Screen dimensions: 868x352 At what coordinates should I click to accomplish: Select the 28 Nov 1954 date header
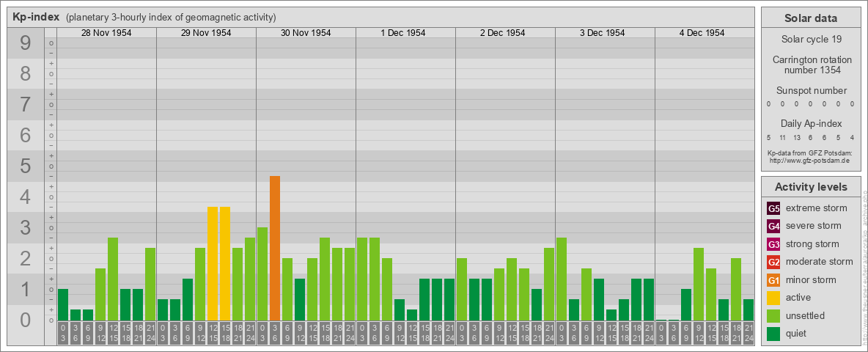point(106,33)
